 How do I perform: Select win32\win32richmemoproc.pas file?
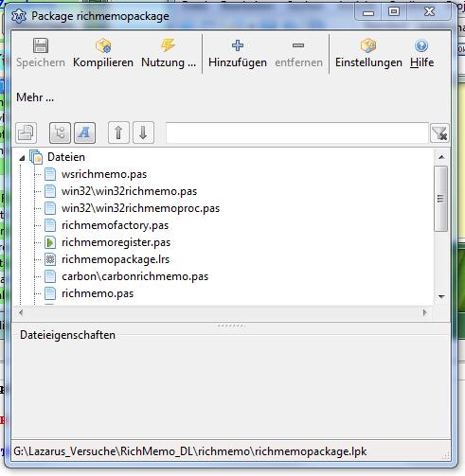click(x=140, y=208)
